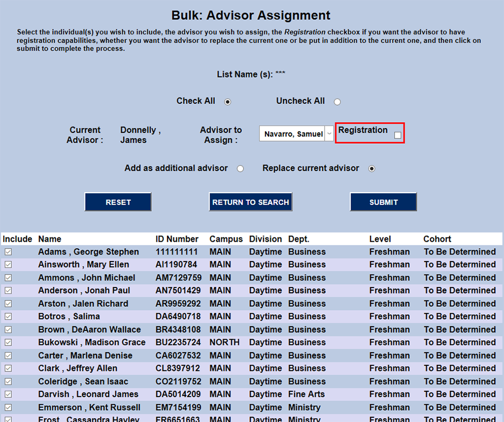Click the RETURN TO SEARCH button

[250, 202]
